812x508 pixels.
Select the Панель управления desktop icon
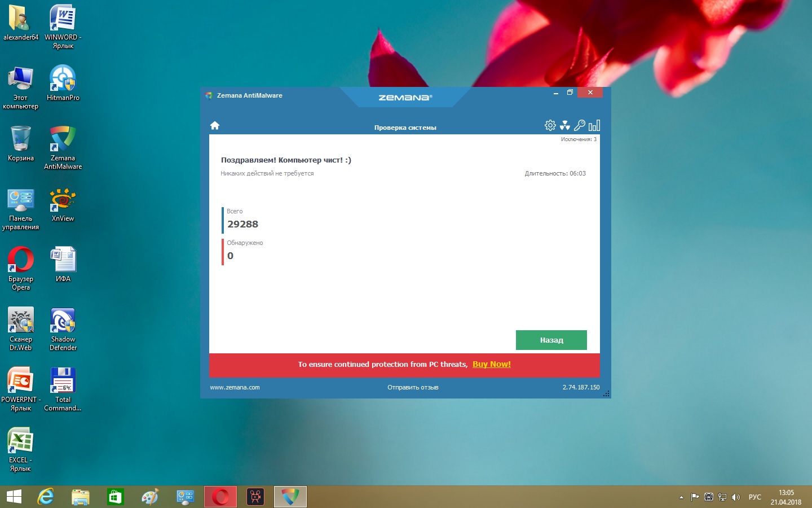click(x=21, y=208)
